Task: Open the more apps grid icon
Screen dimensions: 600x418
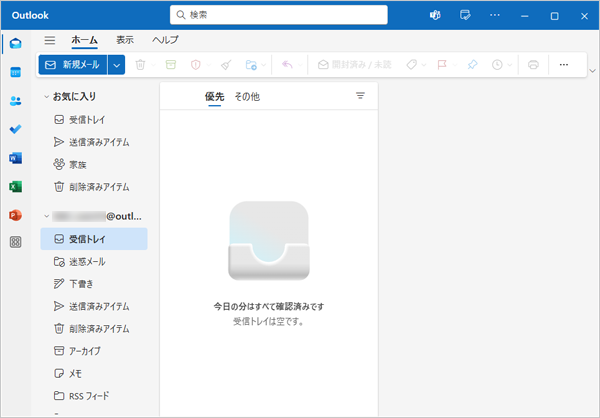Action: point(16,242)
